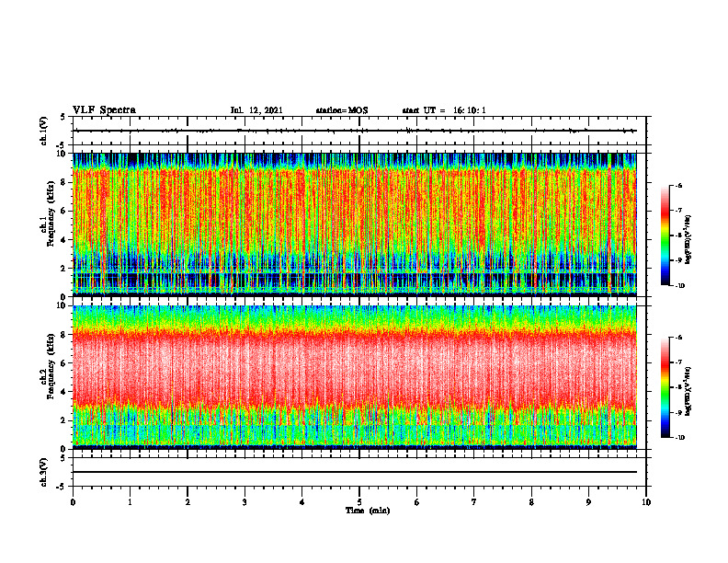Click the time axis tick label "5"

[x=359, y=502]
